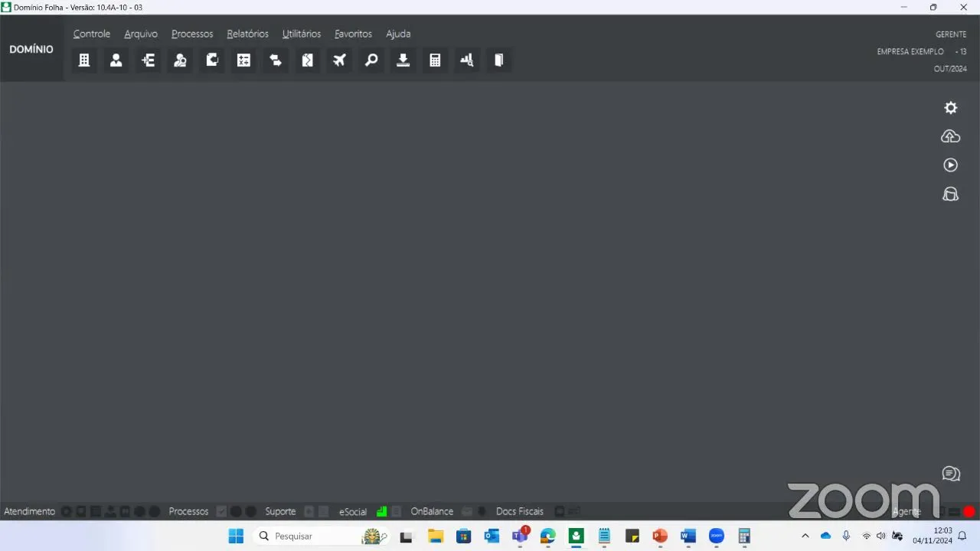Open the employee person icon in toolbar
Viewport: 980px width, 551px height.
tap(116, 60)
